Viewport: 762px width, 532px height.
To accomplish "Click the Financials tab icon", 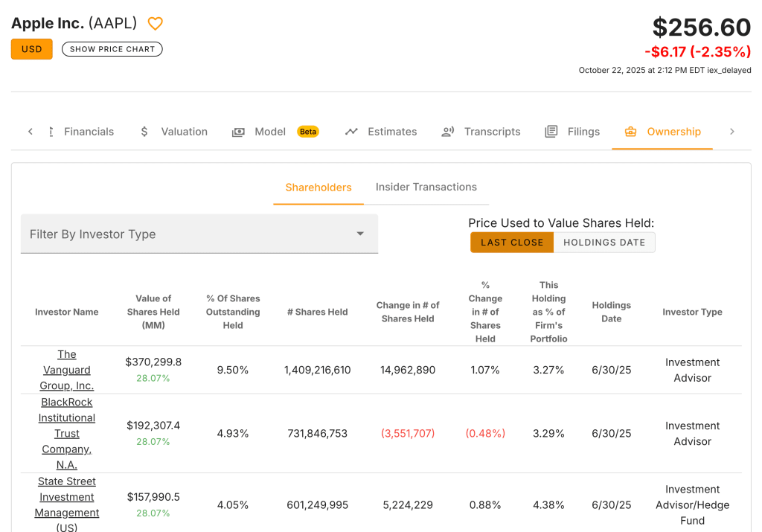I will tap(51, 132).
